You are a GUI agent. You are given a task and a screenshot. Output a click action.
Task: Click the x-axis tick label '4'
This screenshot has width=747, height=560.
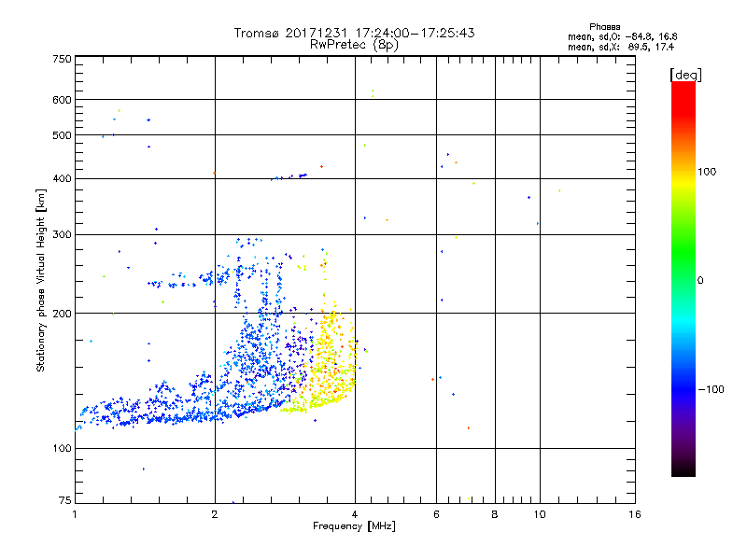[355, 514]
